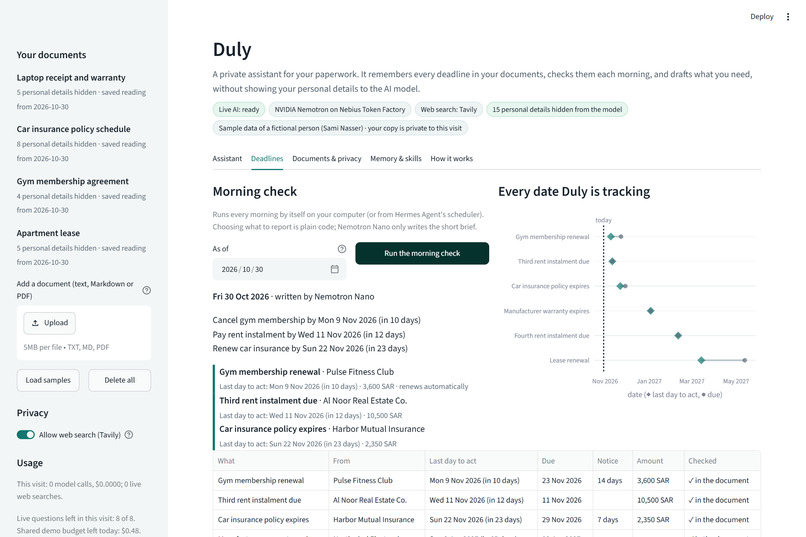This screenshot has width=806, height=537.
Task: Click the Checked column header
Action: click(722, 461)
